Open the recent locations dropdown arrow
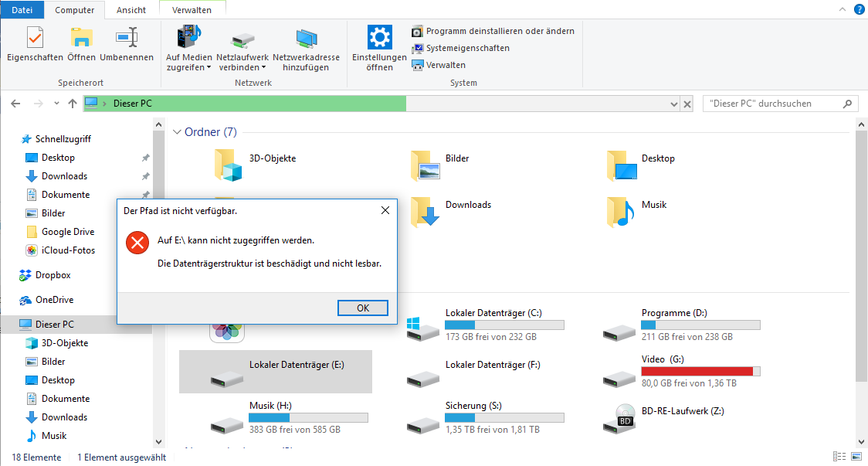Viewport: 868px width, 466px height. [x=56, y=104]
